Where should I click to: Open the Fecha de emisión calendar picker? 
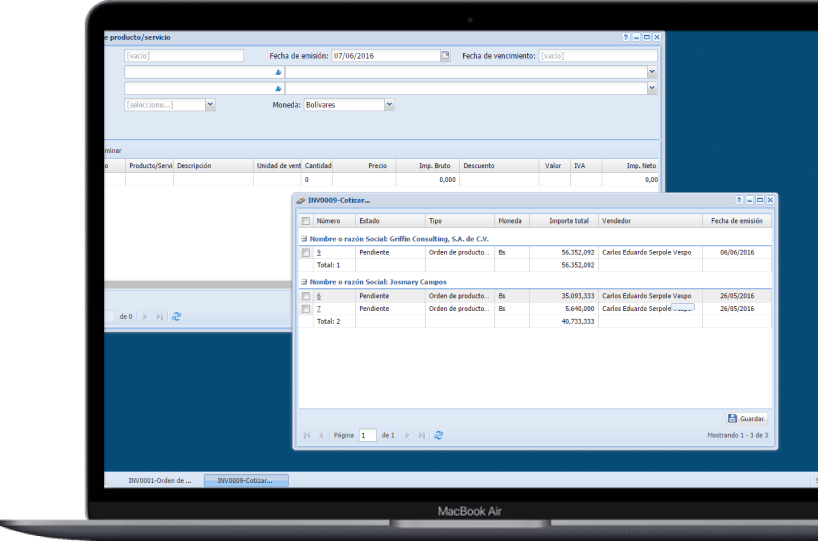click(x=446, y=56)
